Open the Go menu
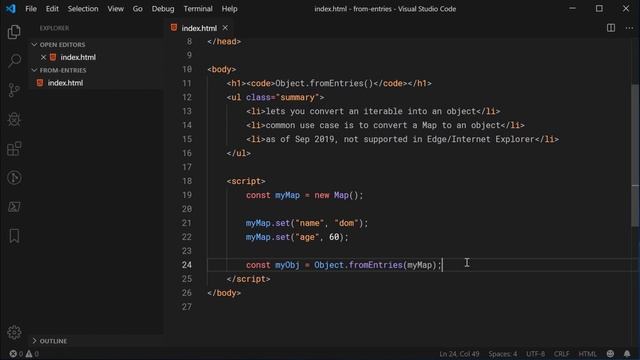Screen dimensions: 640x360 [138, 9]
